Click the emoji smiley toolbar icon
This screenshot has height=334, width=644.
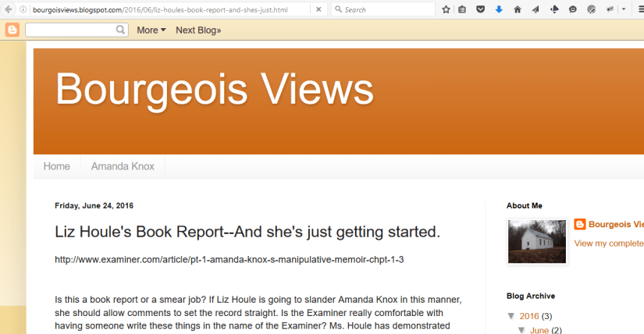pyautogui.click(x=573, y=9)
